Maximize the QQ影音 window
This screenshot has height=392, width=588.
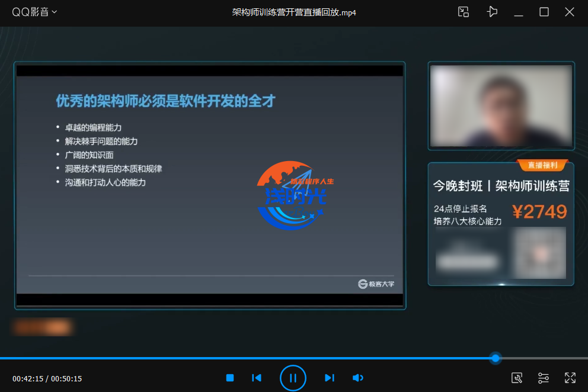tap(544, 12)
